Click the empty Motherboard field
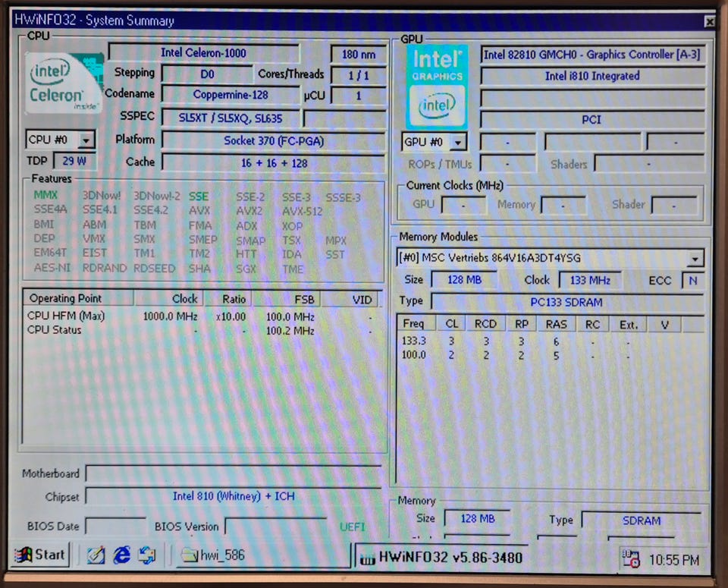Viewport: 728px width, 588px height. [x=234, y=473]
